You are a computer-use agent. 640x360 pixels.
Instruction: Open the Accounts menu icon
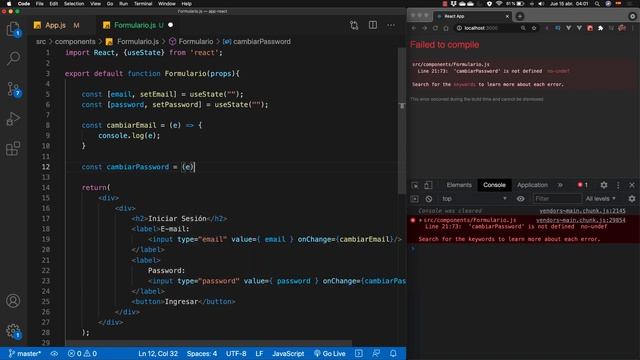(x=13, y=301)
